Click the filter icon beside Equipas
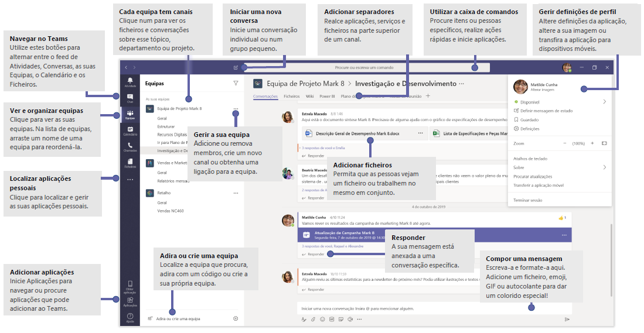Image resolution: width=644 pixels, height=333 pixels. tap(236, 83)
